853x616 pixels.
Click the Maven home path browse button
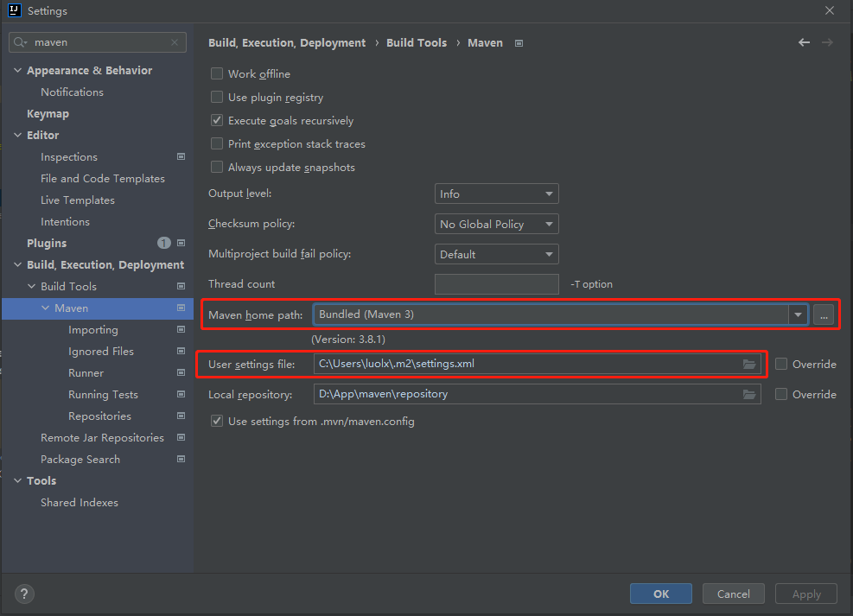824,314
